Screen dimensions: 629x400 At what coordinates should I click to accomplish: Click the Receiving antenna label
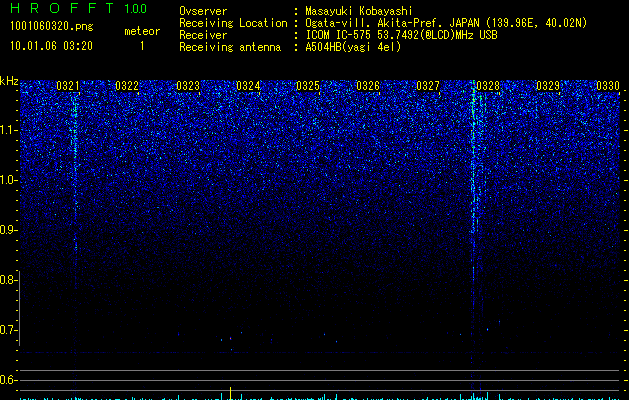click(x=230, y=47)
